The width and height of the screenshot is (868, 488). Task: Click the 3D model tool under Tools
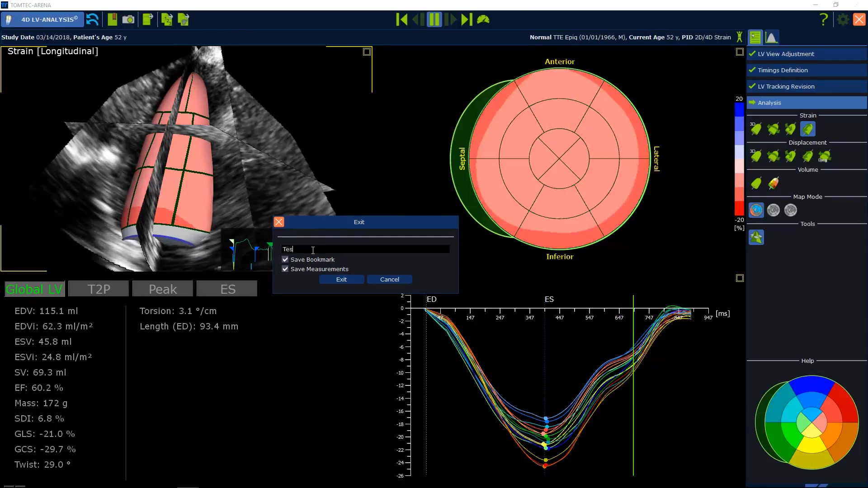pyautogui.click(x=756, y=237)
